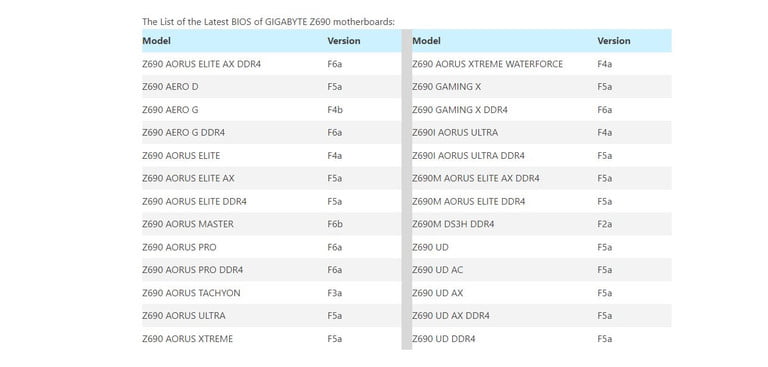Click the F2a version for Z690M DS3H
Viewport: 768px width, 367px height.
pyautogui.click(x=604, y=224)
